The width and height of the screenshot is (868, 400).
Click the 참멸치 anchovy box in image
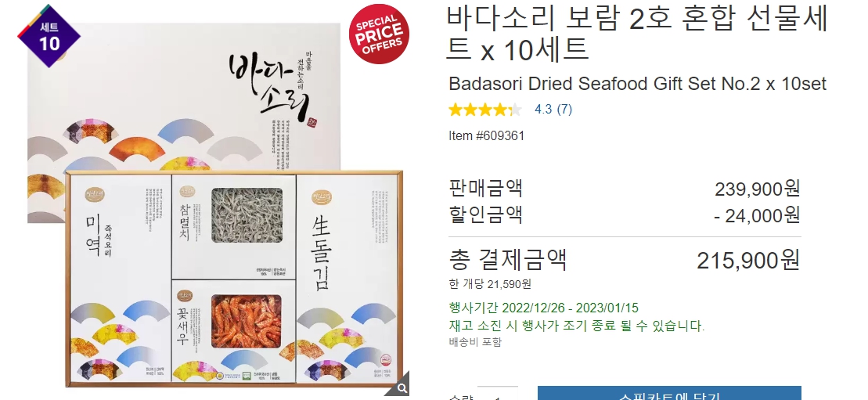(233, 226)
